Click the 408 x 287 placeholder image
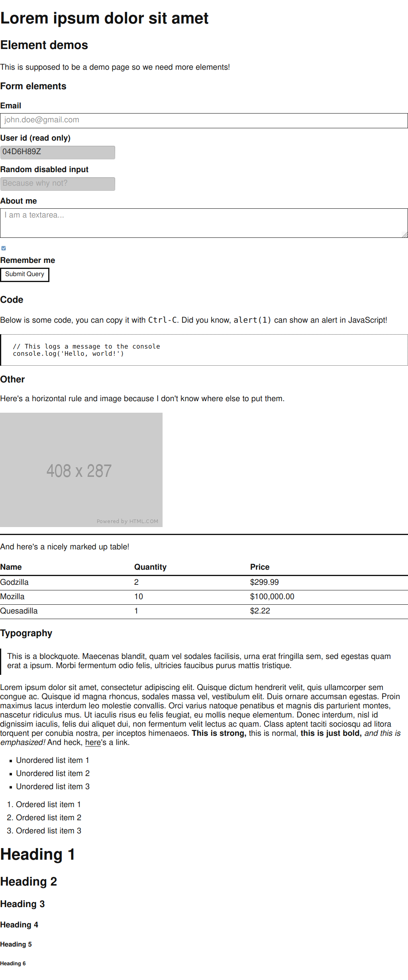The width and height of the screenshot is (408, 980). 81,470
